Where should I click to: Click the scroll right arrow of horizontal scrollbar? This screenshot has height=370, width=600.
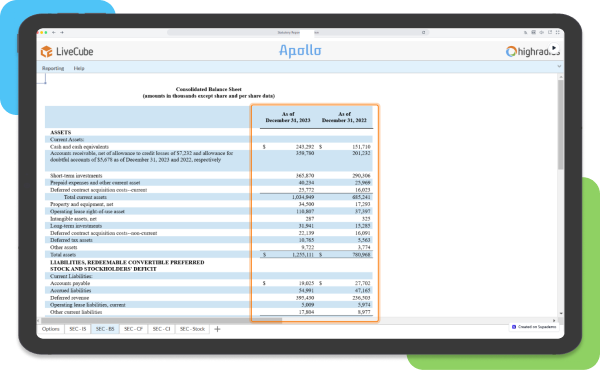(x=554, y=321)
